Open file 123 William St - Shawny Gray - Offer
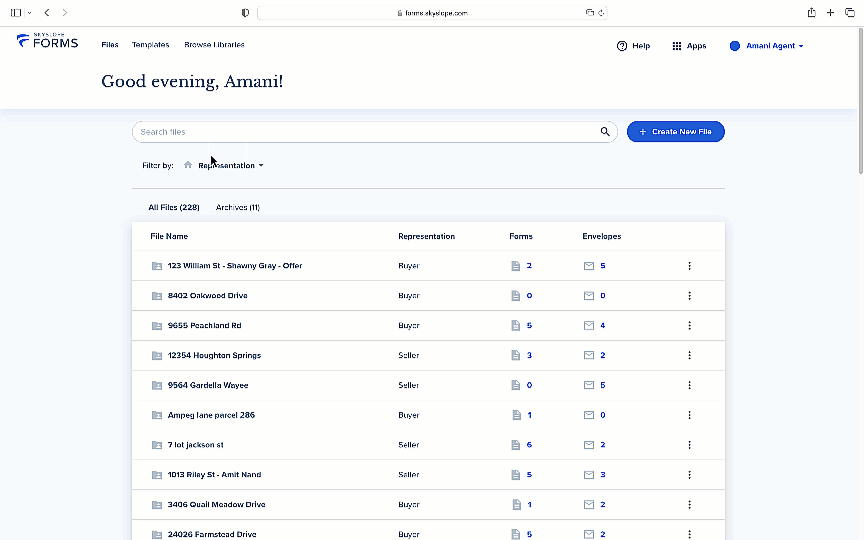The image size is (864, 540). pyautogui.click(x=235, y=266)
